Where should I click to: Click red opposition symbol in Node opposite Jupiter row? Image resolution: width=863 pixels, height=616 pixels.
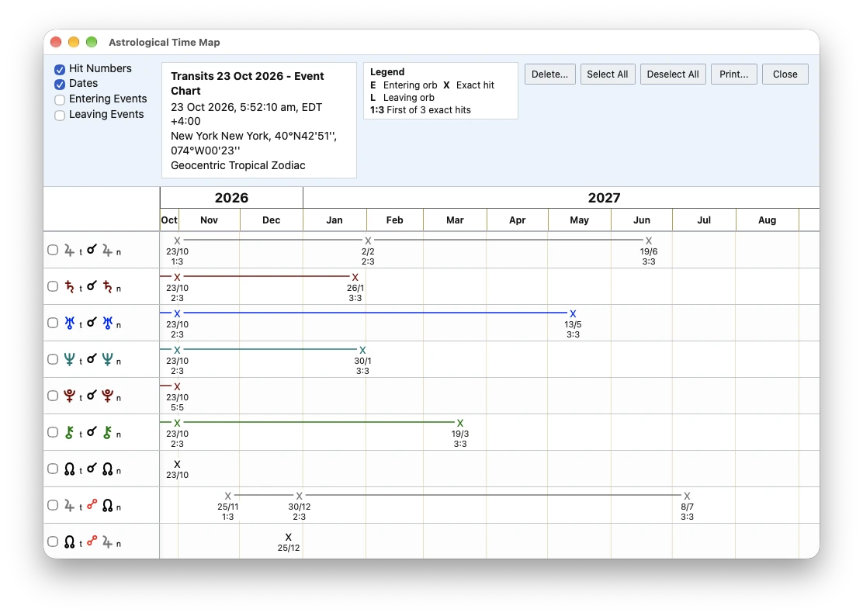[x=92, y=541]
